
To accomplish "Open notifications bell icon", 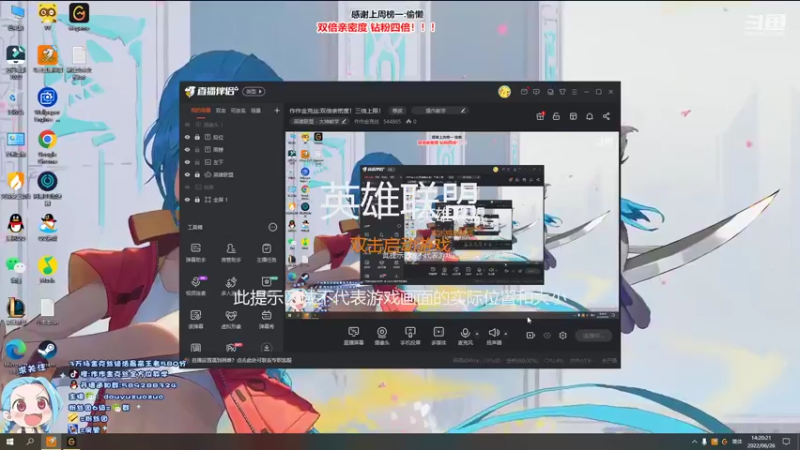I will [x=589, y=116].
